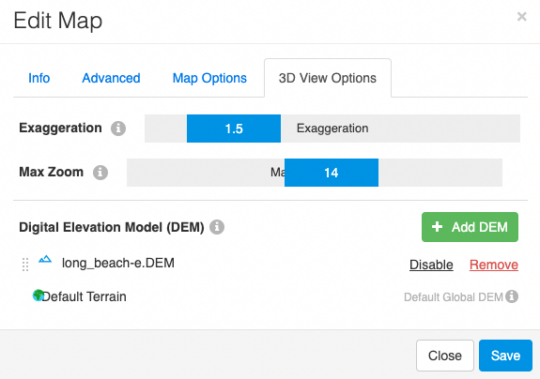Click the Digital Elevation Model info icon
Screen dimensions: 540x379
(x=217, y=227)
